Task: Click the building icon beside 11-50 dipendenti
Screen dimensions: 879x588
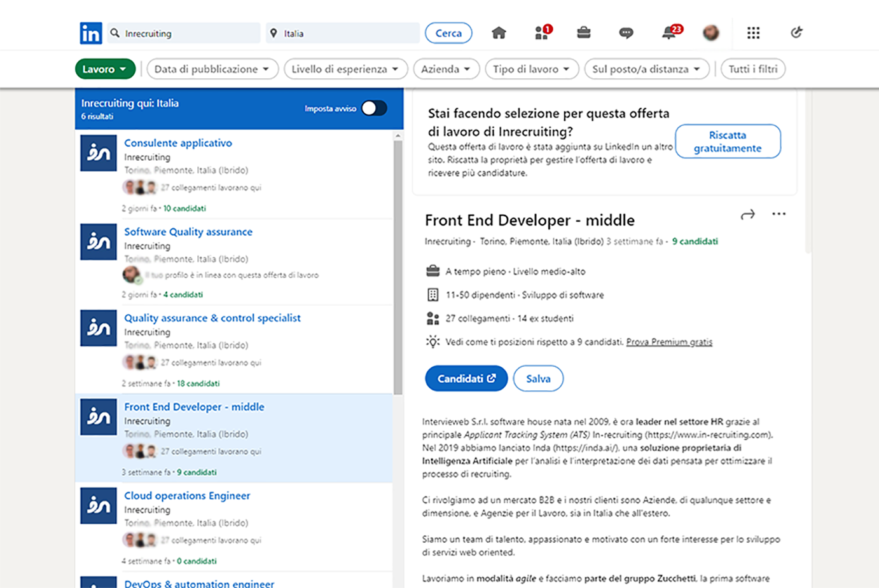Action: point(433,295)
